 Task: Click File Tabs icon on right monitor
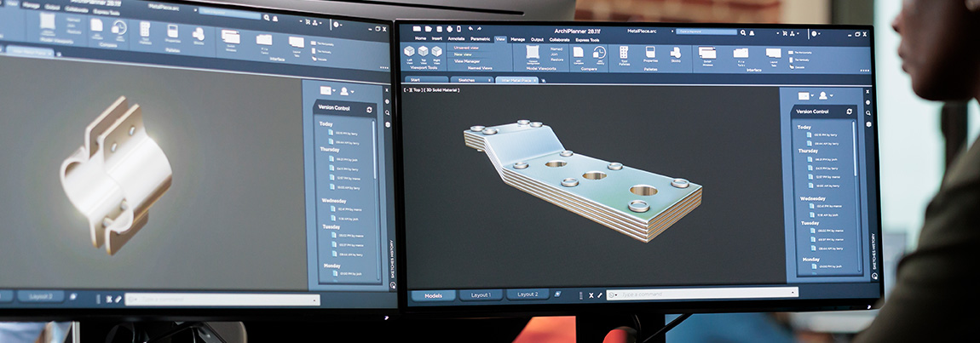click(741, 53)
